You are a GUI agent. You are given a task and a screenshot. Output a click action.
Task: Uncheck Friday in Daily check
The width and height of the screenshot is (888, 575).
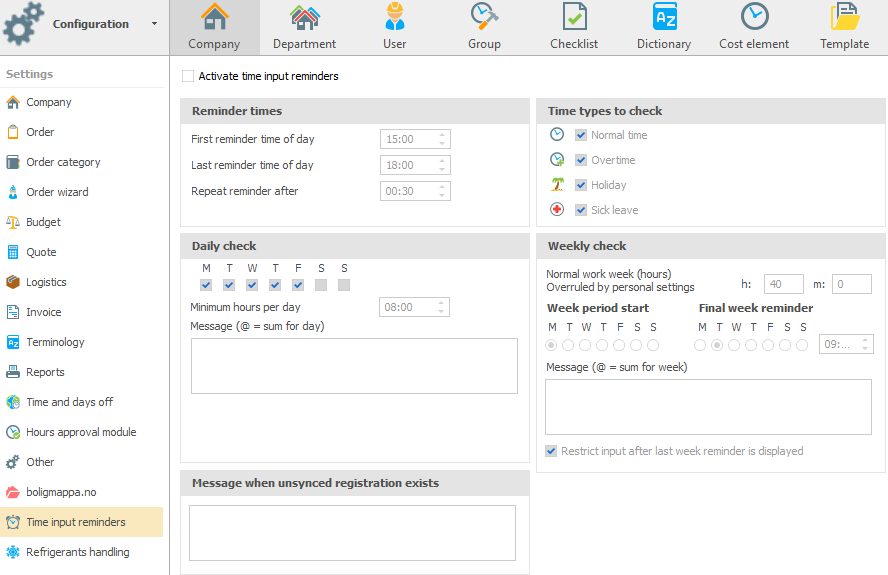point(298,285)
